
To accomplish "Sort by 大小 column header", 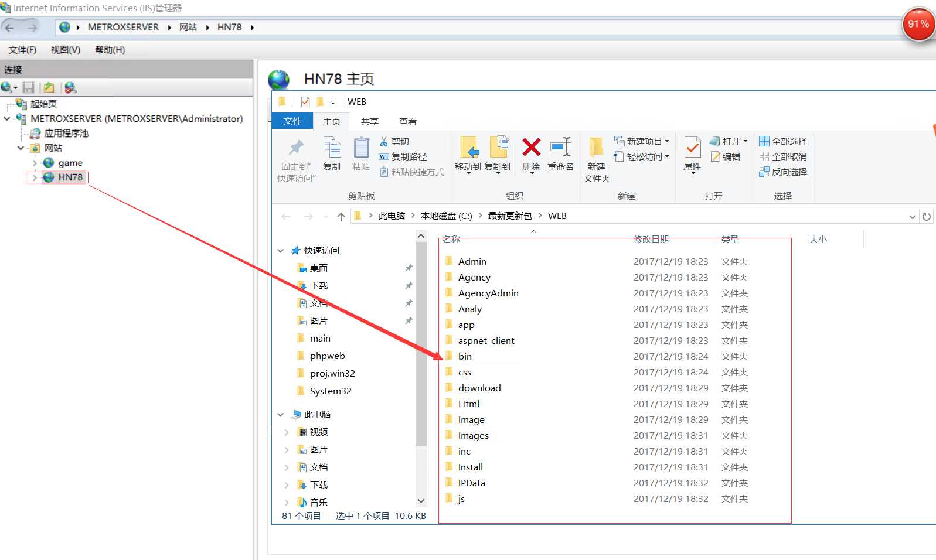I will (818, 239).
